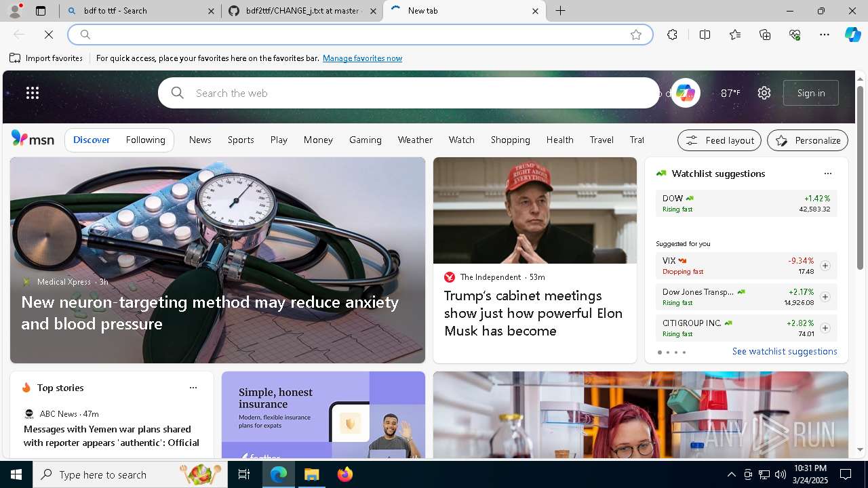This screenshot has height=488, width=868.
Task: Open the Play category
Action: click(x=279, y=140)
